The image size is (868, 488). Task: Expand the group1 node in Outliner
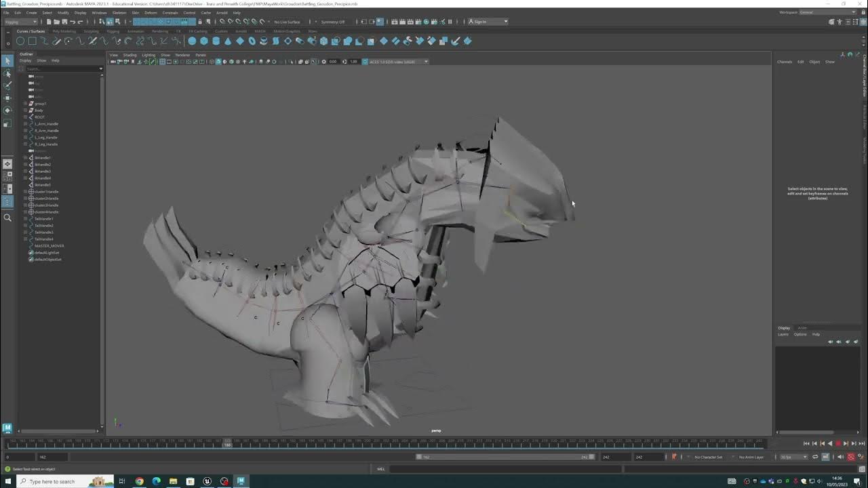click(25, 104)
